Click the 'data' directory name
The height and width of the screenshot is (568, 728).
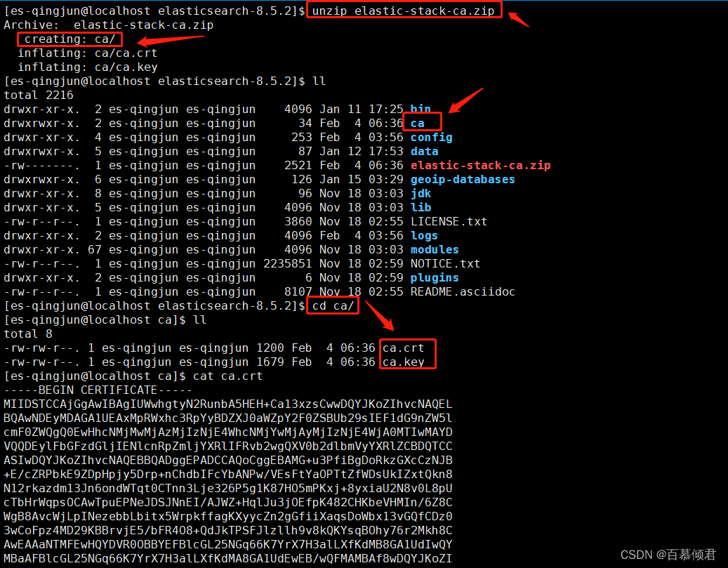[424, 152]
